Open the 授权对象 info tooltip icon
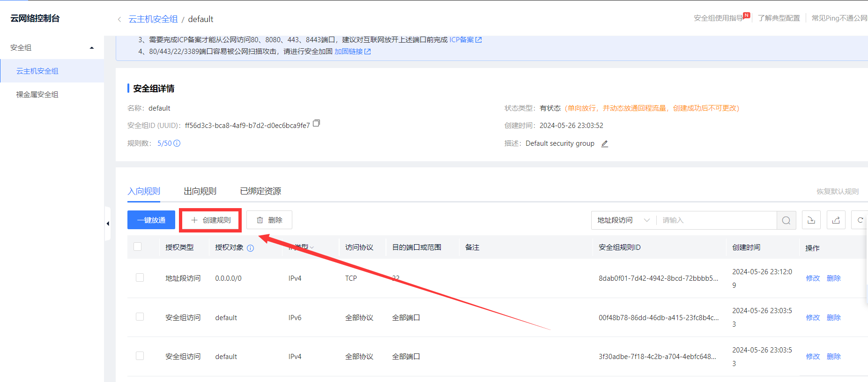 [x=251, y=248]
